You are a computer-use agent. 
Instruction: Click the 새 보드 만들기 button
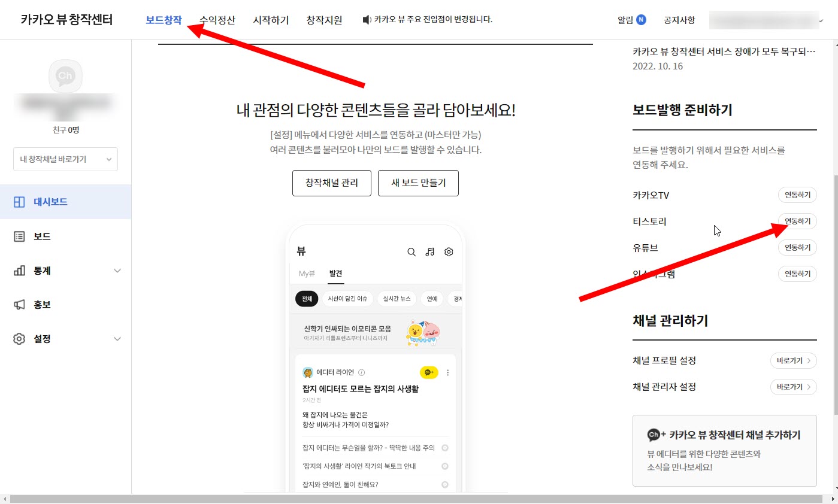(x=418, y=183)
